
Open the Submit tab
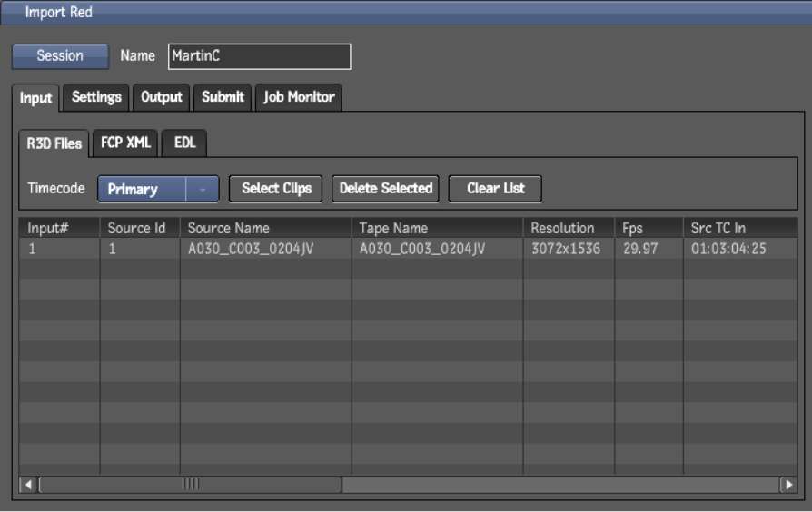coord(223,97)
